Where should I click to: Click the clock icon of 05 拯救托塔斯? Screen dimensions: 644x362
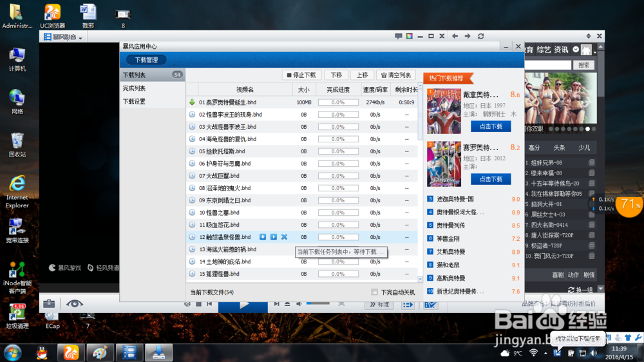[192, 151]
